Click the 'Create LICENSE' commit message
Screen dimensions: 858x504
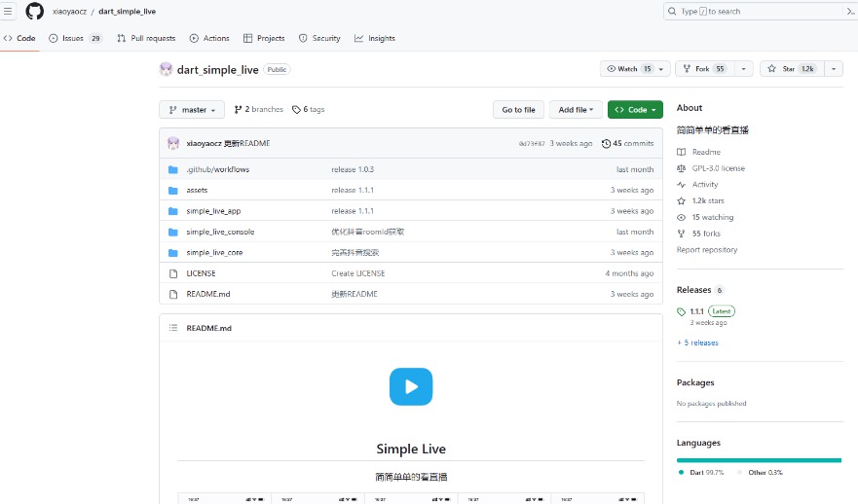click(357, 273)
